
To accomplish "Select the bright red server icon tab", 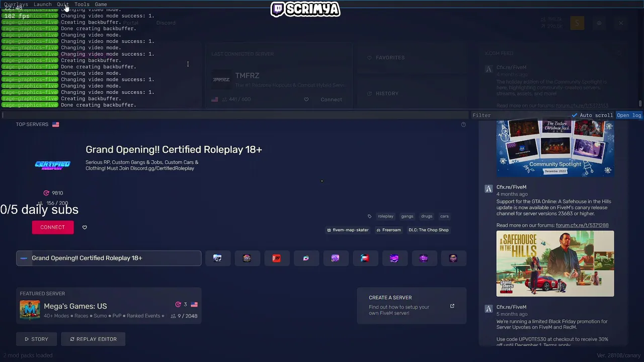I will point(276,258).
